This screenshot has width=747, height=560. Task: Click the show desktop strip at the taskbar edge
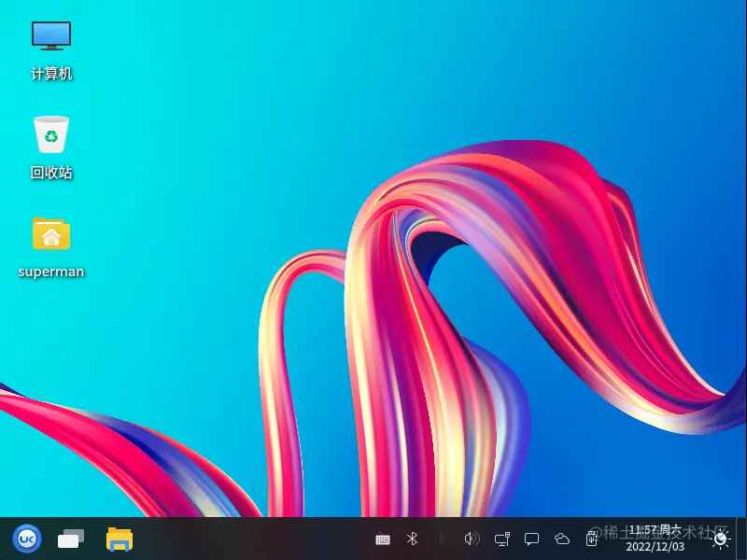(x=741, y=539)
